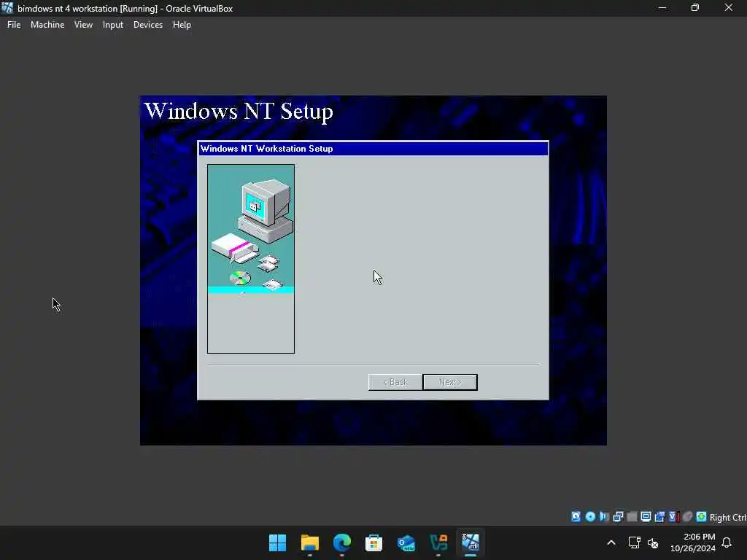Click the VirtualBox icon in the title bar
747x560 pixels.
coord(7,7)
